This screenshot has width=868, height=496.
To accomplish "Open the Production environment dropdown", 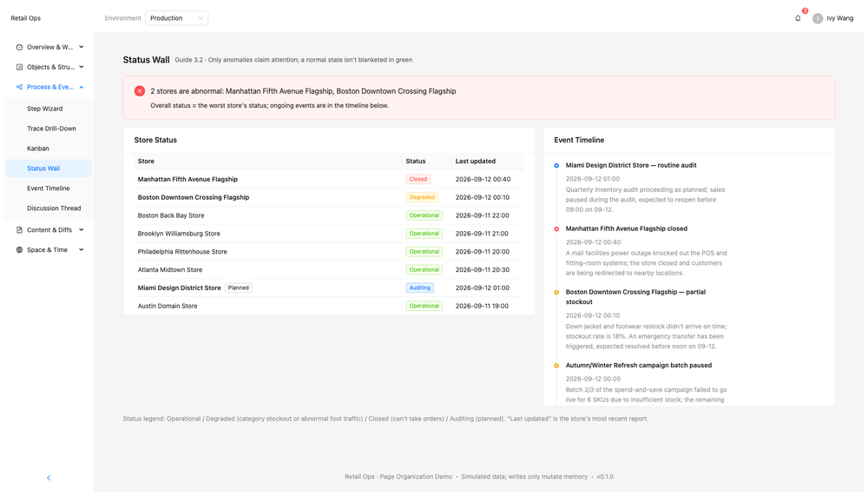I will (176, 18).
